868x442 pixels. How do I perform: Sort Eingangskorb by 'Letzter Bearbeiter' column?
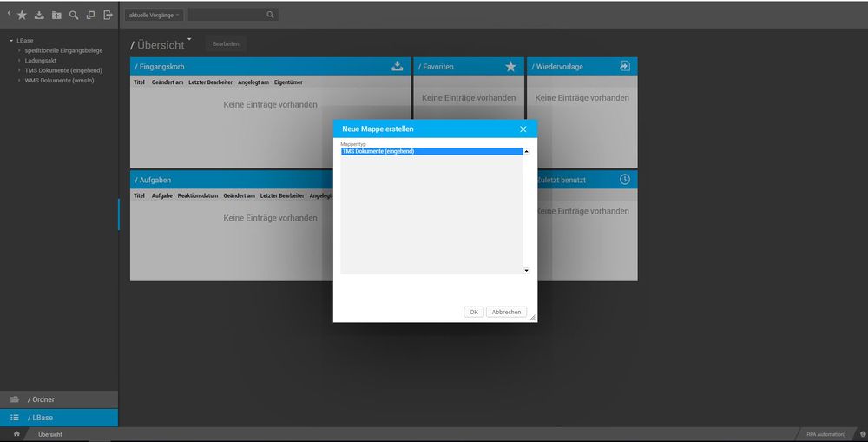click(210, 82)
